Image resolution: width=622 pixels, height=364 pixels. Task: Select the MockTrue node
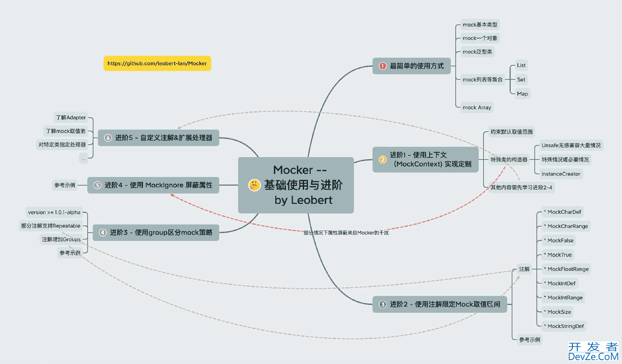pos(558,255)
